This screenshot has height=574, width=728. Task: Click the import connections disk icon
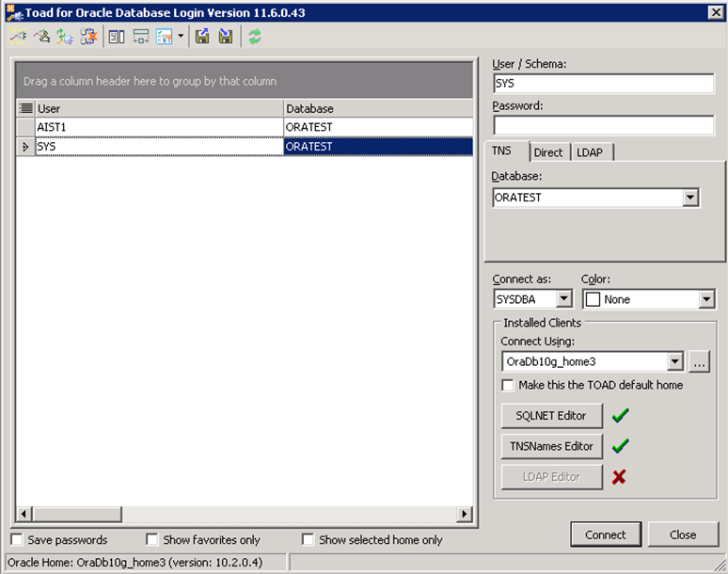coord(226,37)
